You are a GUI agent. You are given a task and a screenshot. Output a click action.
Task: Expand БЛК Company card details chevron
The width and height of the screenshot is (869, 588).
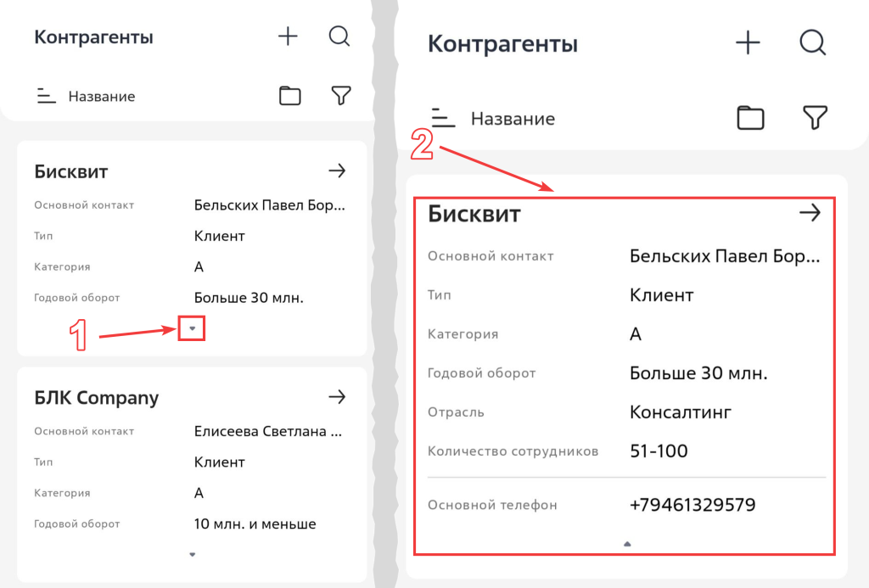(192, 554)
